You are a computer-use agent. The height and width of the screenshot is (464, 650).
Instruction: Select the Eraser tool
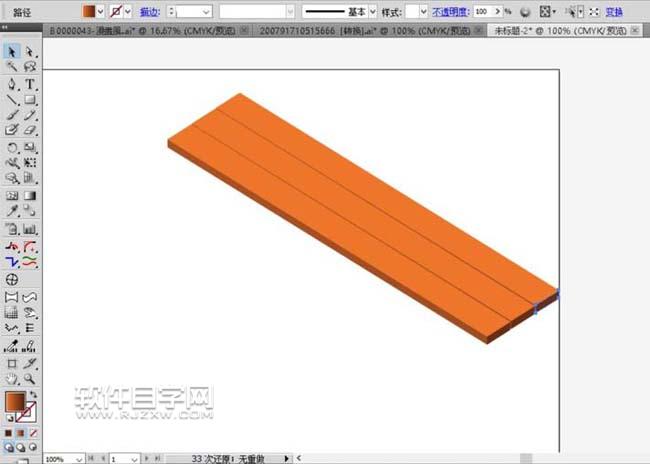[x=29, y=130]
